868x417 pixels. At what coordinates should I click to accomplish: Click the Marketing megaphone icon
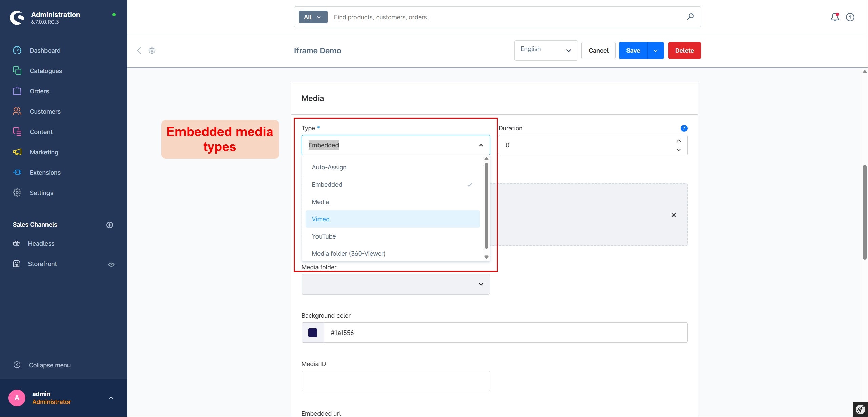click(x=17, y=152)
